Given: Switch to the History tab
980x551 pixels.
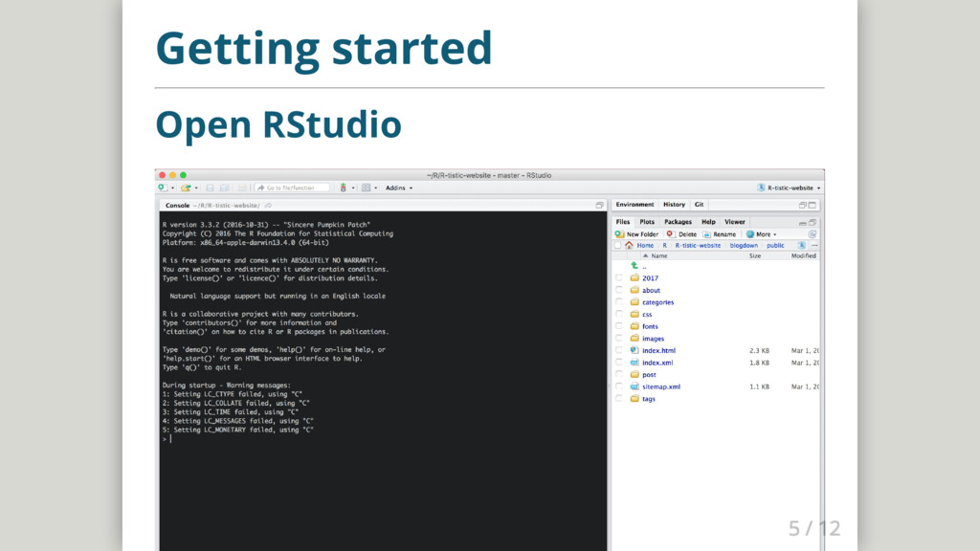Looking at the screenshot, I should pos(674,205).
